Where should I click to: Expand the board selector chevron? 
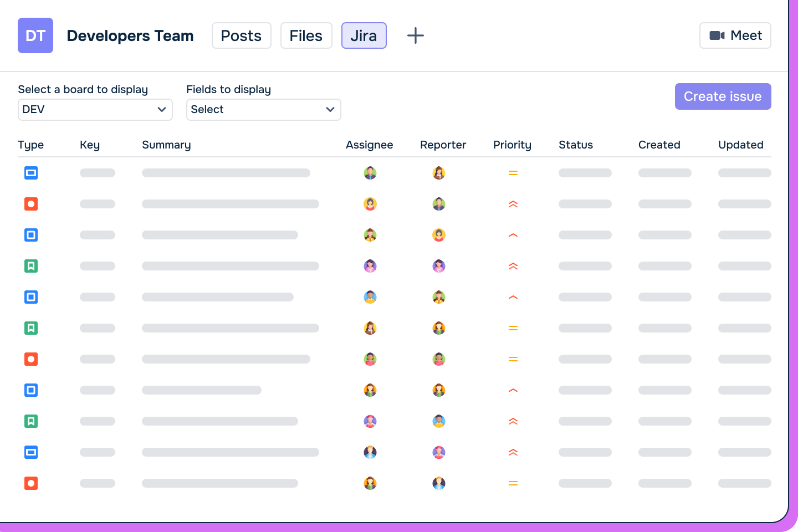coord(162,110)
